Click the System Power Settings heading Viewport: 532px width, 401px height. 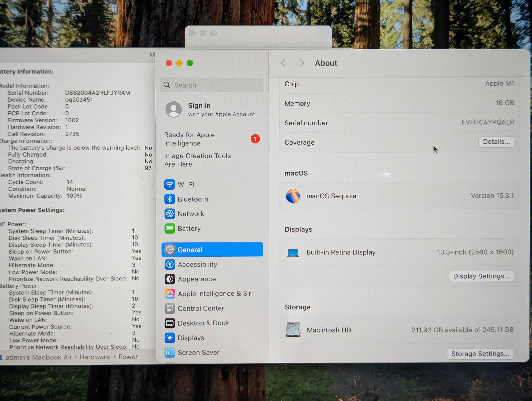point(32,210)
